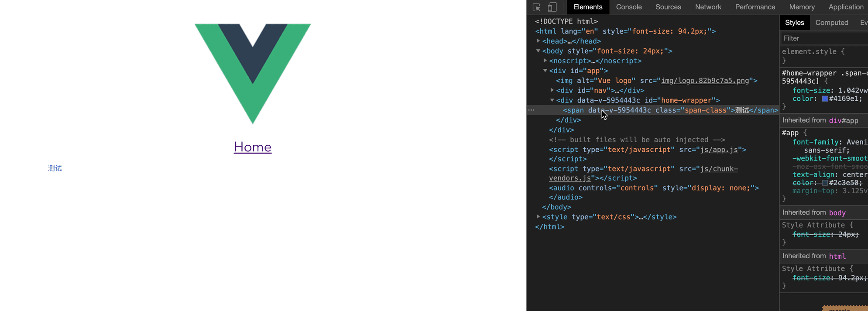Click the #2c3e50 color swatch
Image resolution: width=868 pixels, height=311 pixels.
coord(825,183)
